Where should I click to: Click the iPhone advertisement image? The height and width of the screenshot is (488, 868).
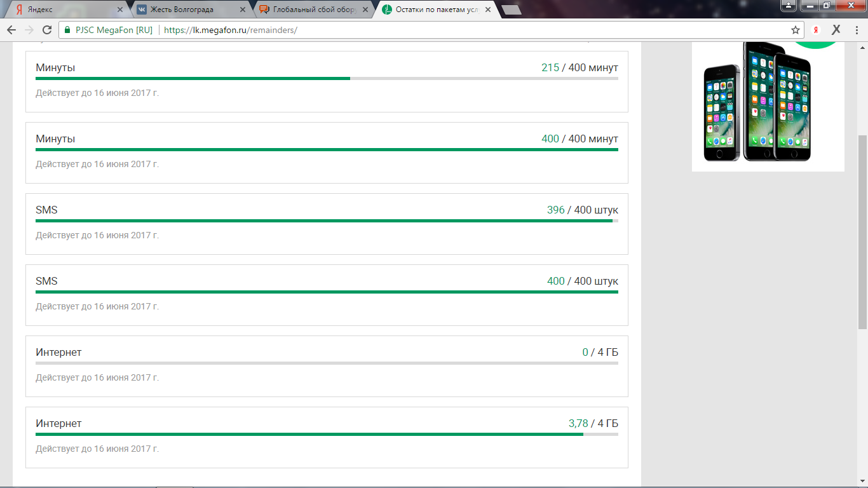click(x=768, y=106)
